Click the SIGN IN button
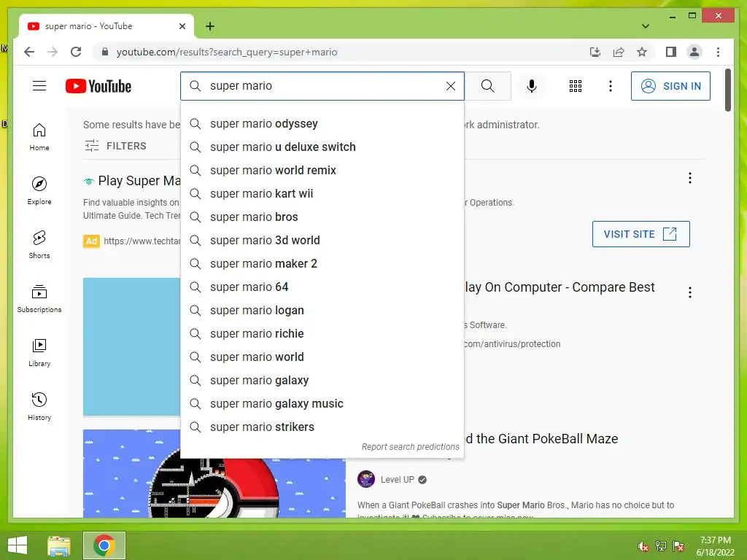The height and width of the screenshot is (560, 747). pyautogui.click(x=670, y=86)
